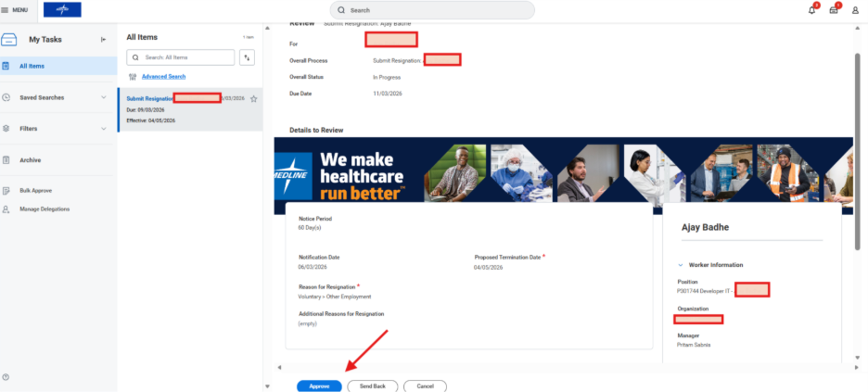Select All Items in the sidebar
The width and height of the screenshot is (868, 392).
tap(32, 66)
